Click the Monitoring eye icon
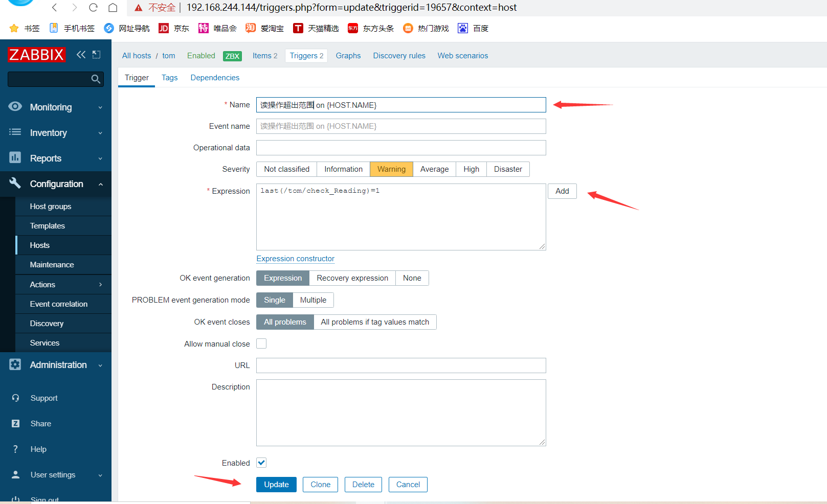The height and width of the screenshot is (504, 827). click(15, 106)
